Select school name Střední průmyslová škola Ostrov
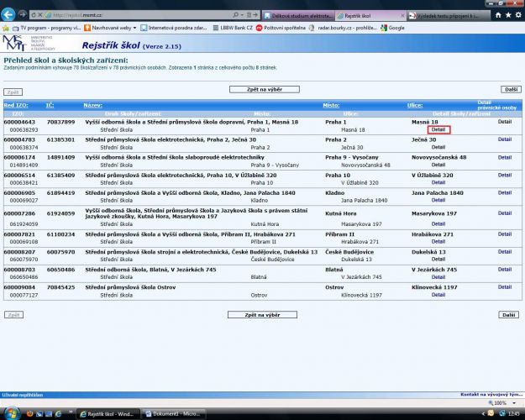525x420 pixels. pos(130,287)
